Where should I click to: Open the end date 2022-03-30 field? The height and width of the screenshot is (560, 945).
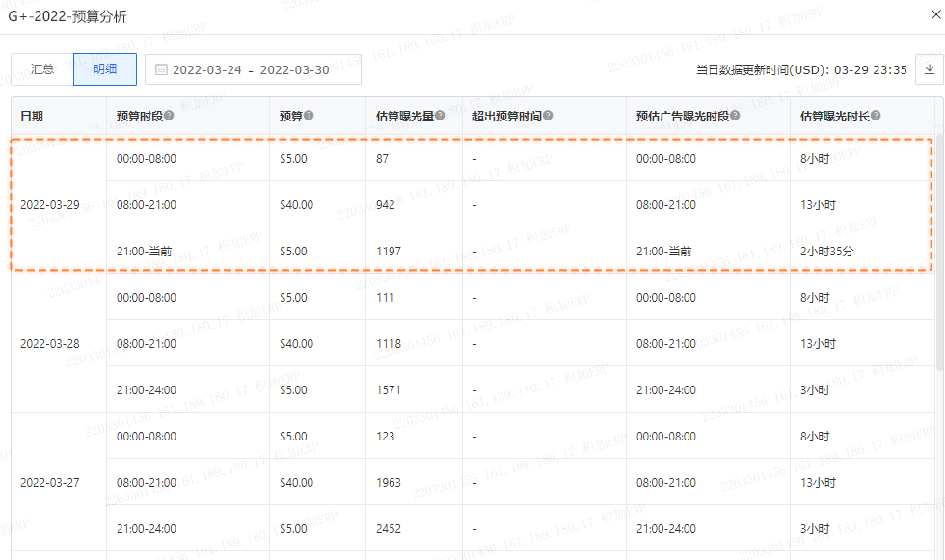click(294, 70)
